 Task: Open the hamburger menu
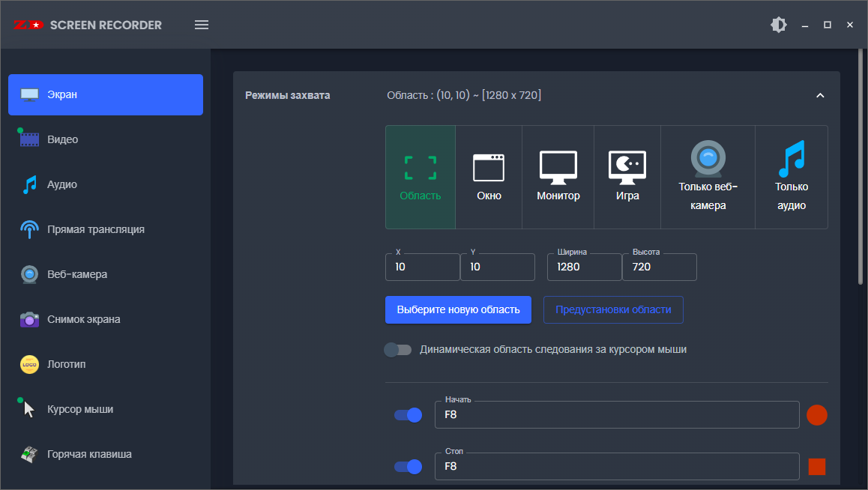(x=202, y=25)
